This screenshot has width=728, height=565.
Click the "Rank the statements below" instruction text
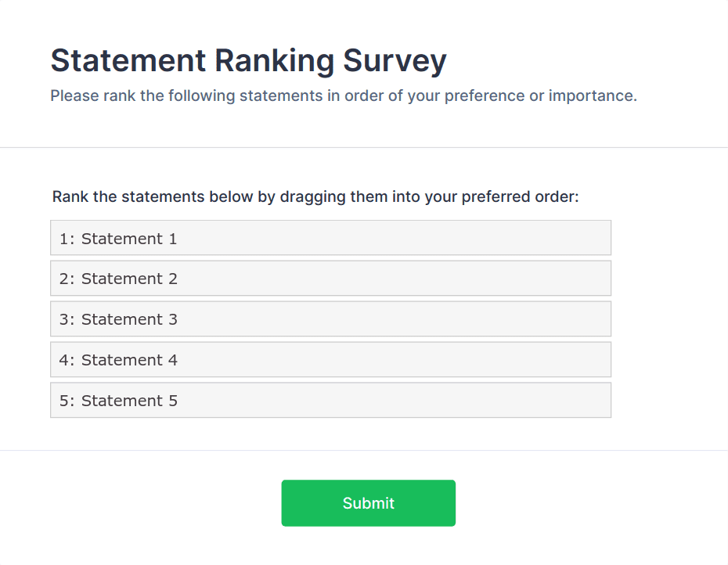point(315,196)
